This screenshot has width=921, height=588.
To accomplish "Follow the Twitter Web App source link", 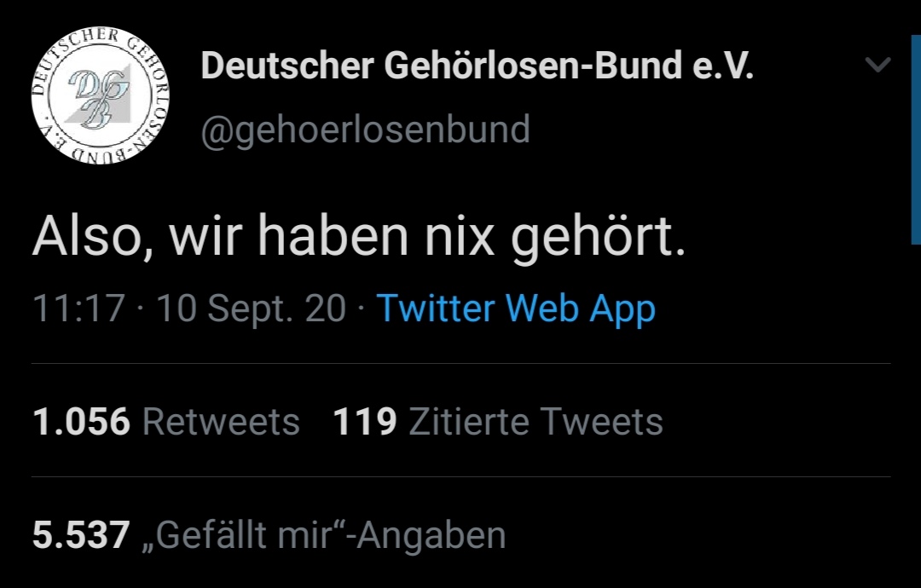I will pos(515,308).
